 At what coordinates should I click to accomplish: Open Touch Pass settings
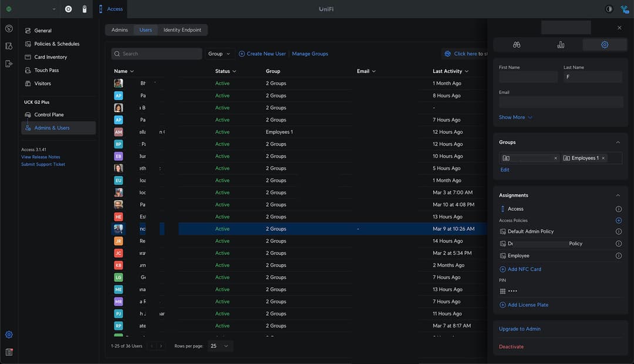pos(58,70)
